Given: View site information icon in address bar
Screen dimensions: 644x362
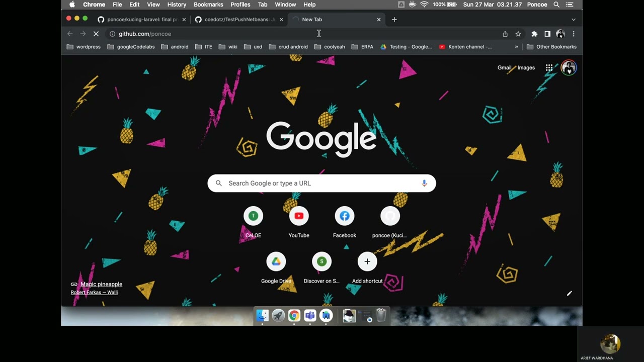Looking at the screenshot, I should [x=112, y=34].
